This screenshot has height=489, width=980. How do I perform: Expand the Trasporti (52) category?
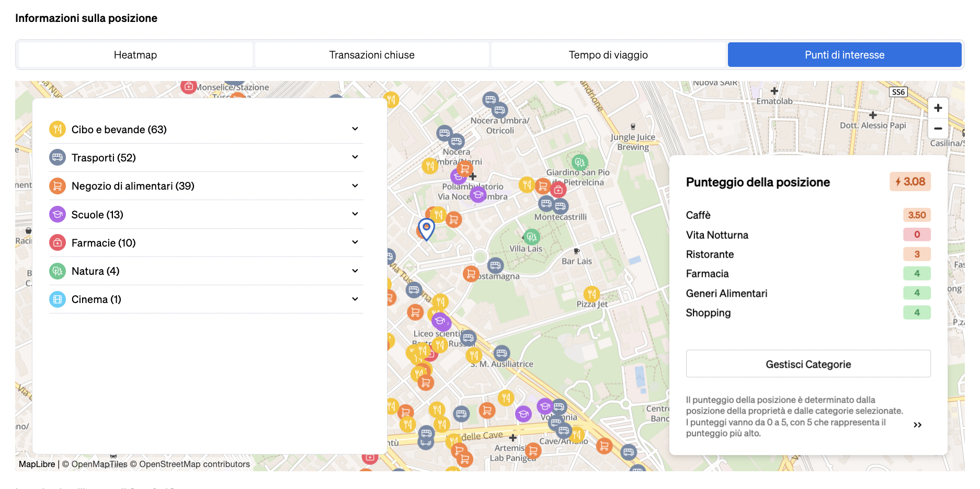(355, 157)
